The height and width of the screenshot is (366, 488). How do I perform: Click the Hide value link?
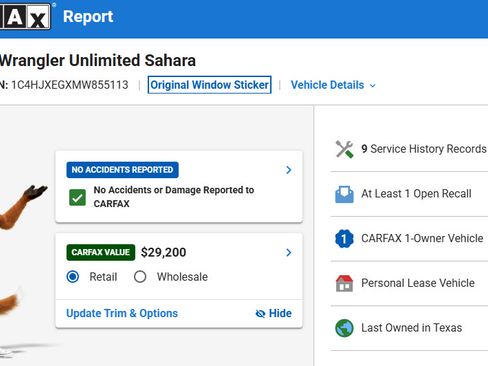(273, 313)
